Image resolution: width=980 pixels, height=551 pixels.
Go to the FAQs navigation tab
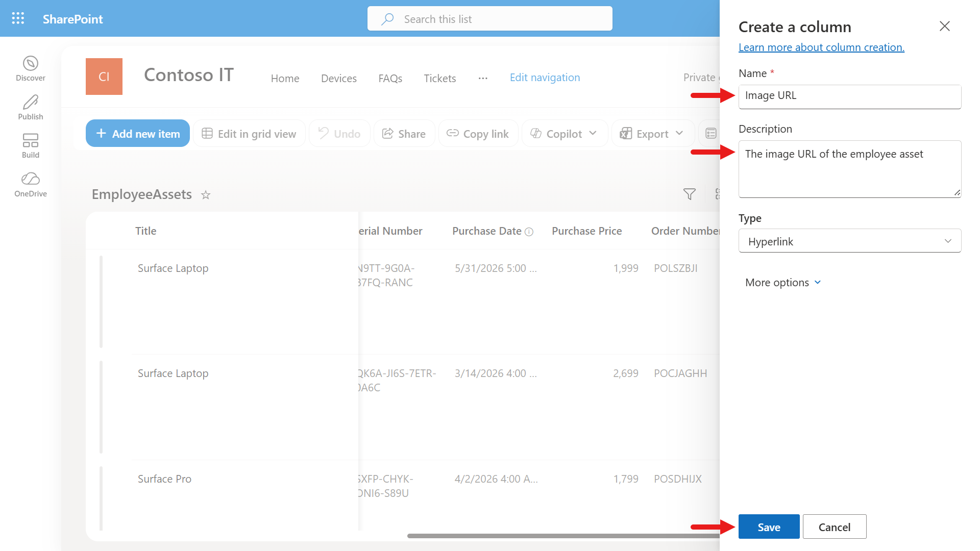(390, 78)
